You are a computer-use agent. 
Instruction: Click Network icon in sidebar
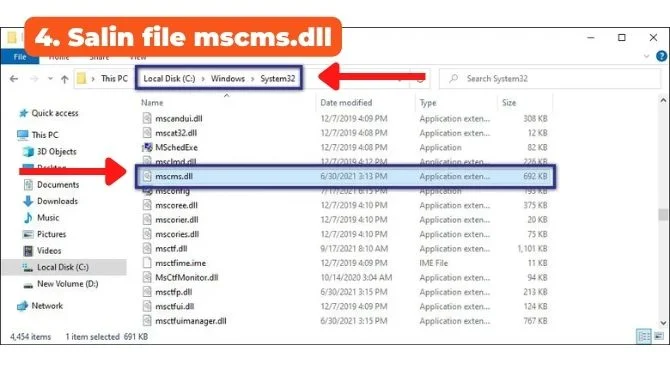point(22,306)
